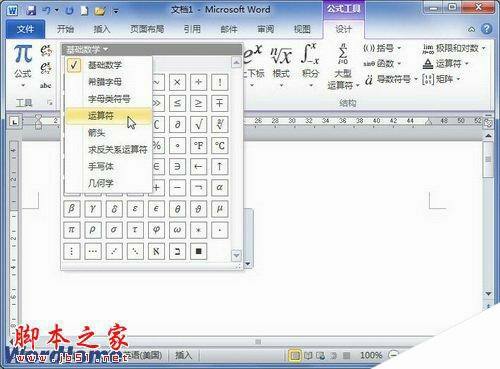Insert the degree sign symbol

[177, 145]
